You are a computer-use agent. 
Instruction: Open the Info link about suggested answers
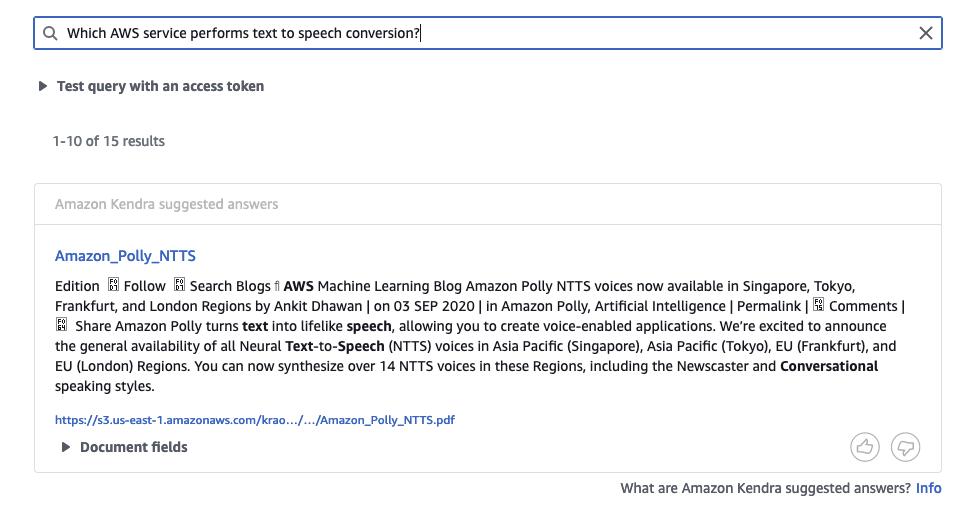[x=928, y=488]
